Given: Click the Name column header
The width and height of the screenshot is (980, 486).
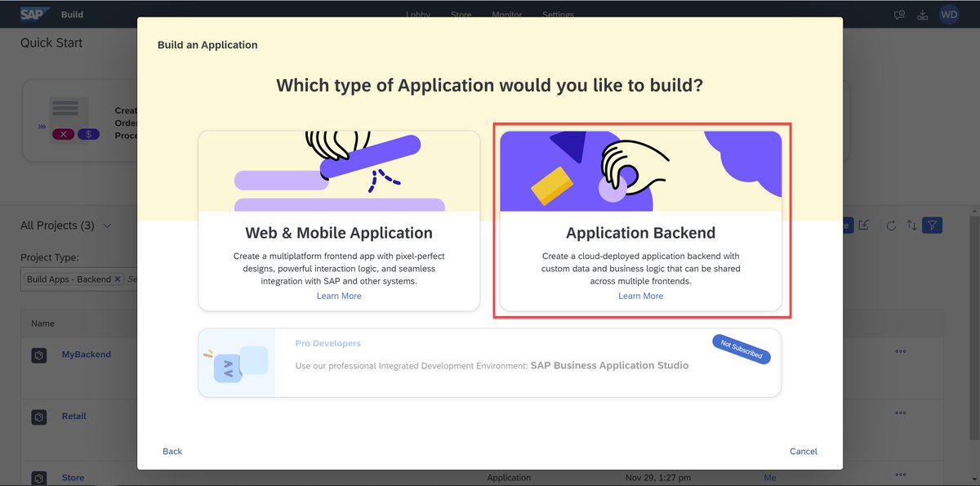Looking at the screenshot, I should (x=43, y=323).
